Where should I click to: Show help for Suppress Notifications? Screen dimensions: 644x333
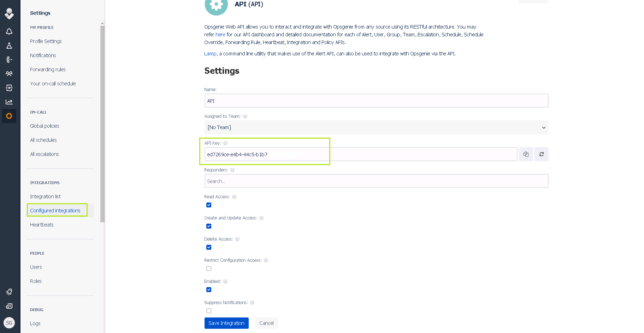[252, 303]
